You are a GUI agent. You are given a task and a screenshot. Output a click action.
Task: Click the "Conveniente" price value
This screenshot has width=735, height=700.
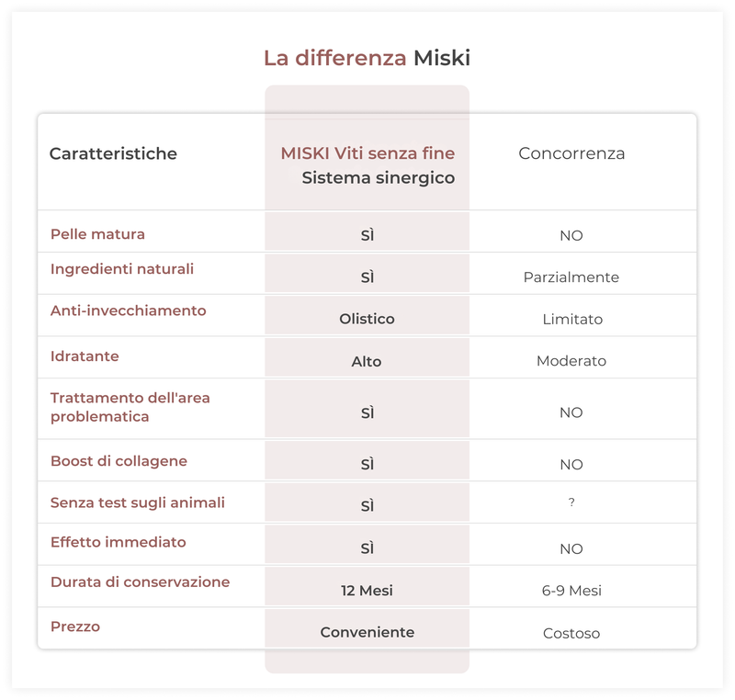point(367,632)
